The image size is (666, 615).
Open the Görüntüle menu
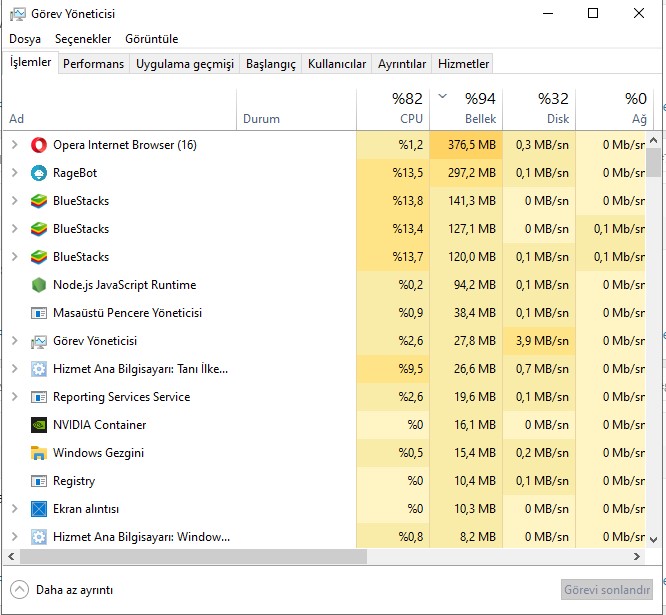coord(151,39)
